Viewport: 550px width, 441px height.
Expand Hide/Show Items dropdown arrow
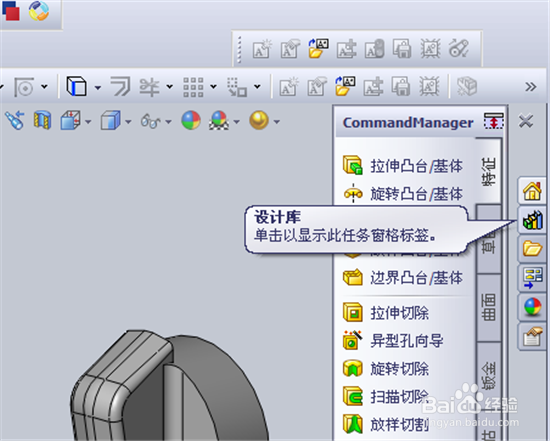pyautogui.click(x=168, y=122)
